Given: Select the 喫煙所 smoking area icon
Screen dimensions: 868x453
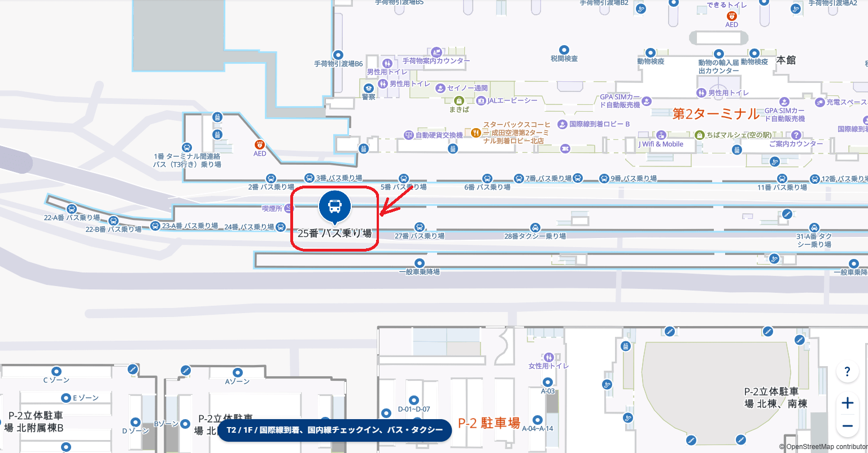Looking at the screenshot, I should tap(290, 209).
